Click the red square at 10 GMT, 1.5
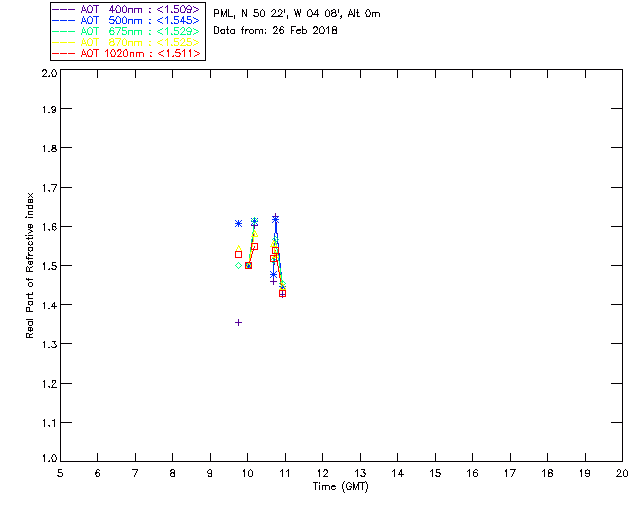640x512 pixels. pos(248,265)
